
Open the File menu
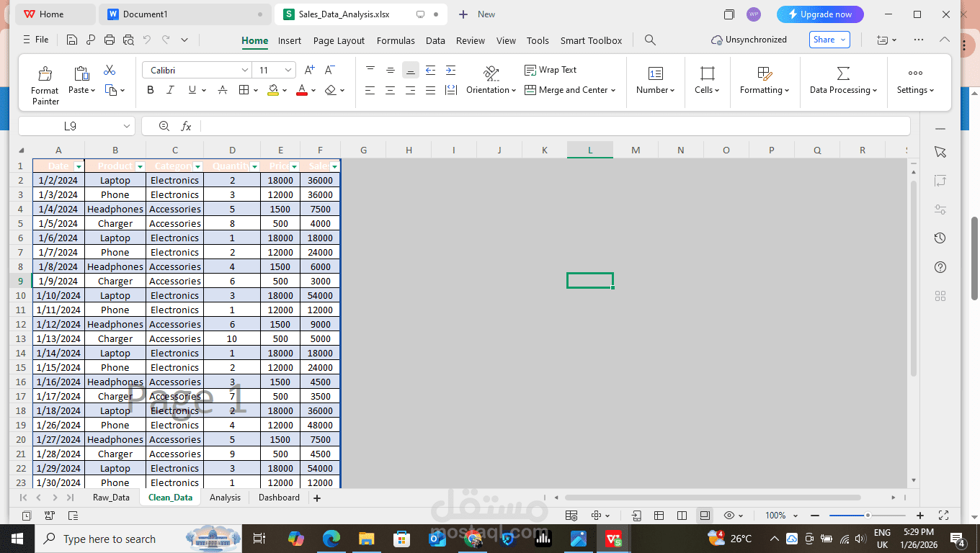click(x=36, y=40)
